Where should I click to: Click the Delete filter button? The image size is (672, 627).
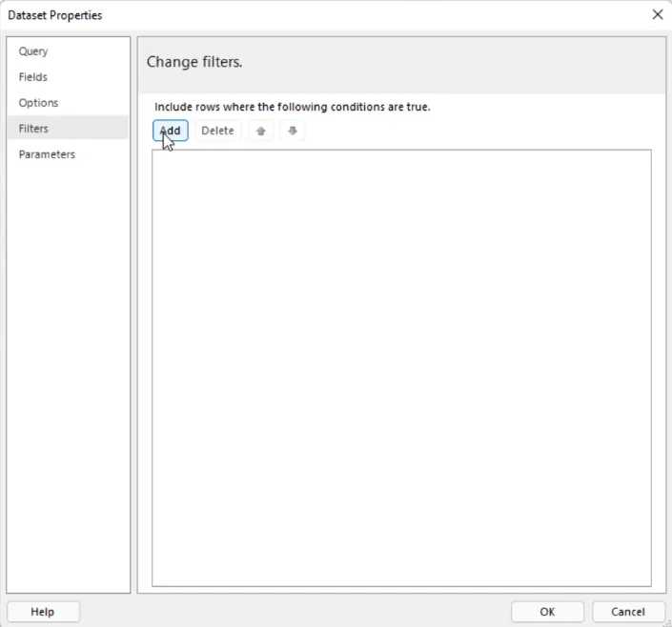[x=217, y=131]
